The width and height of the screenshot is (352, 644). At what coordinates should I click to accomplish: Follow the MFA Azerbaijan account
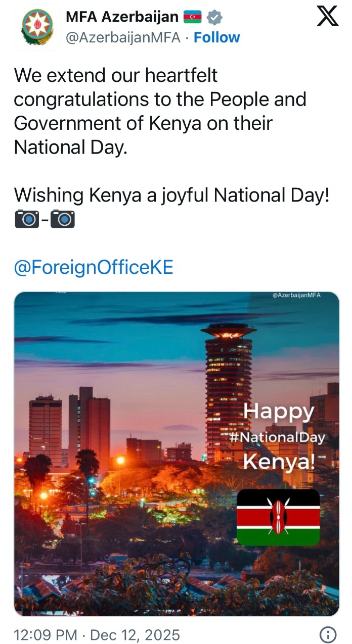[x=217, y=37]
